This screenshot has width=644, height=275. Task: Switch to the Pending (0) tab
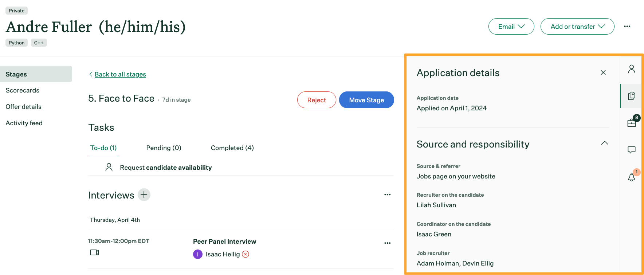click(164, 148)
